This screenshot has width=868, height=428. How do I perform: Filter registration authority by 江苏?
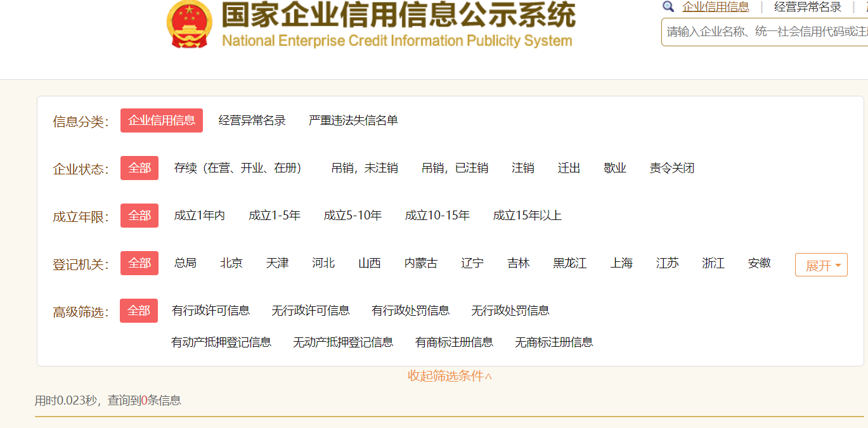pyautogui.click(x=668, y=263)
